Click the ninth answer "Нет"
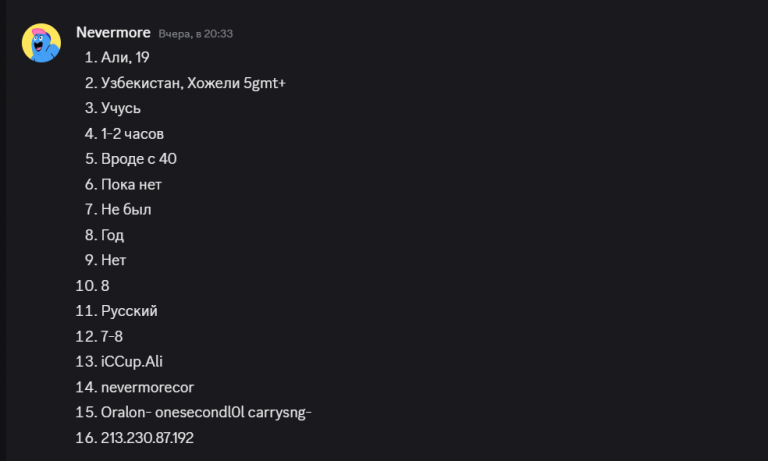Screen dimensions: 768x461 point(114,260)
